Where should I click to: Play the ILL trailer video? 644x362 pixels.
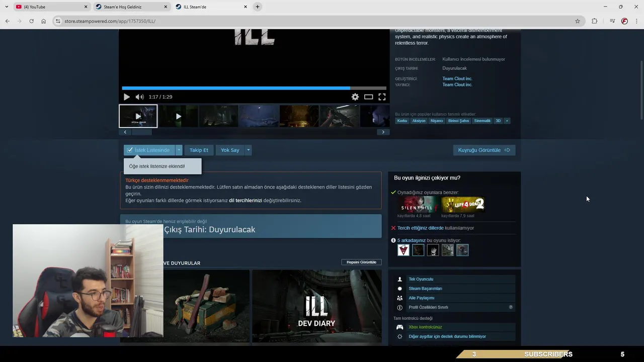point(126,97)
